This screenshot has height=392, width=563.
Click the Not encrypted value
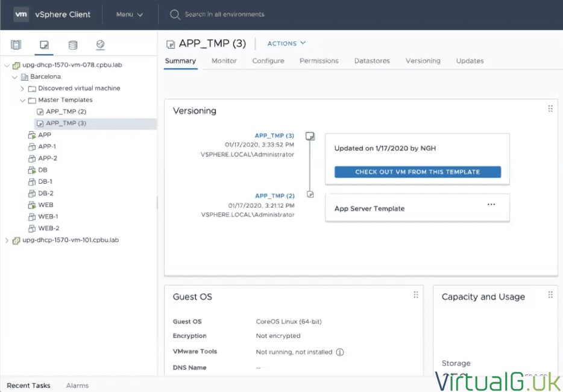click(x=278, y=336)
